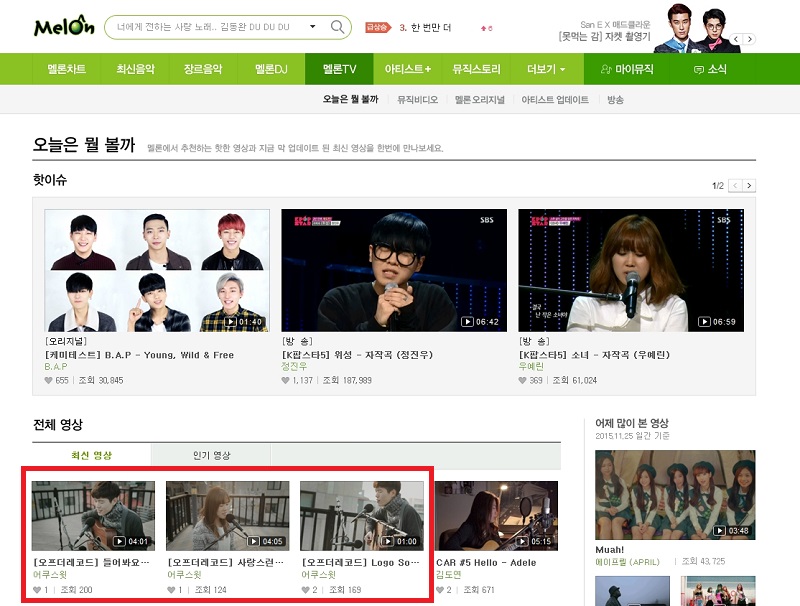
Task: Open the 'Muah!' video title
Action: (610, 550)
